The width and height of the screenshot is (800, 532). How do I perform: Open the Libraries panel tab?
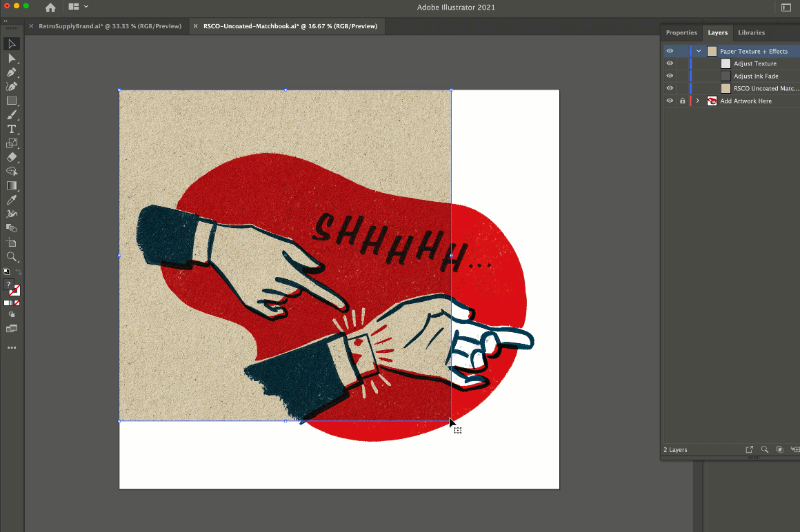pyautogui.click(x=751, y=32)
